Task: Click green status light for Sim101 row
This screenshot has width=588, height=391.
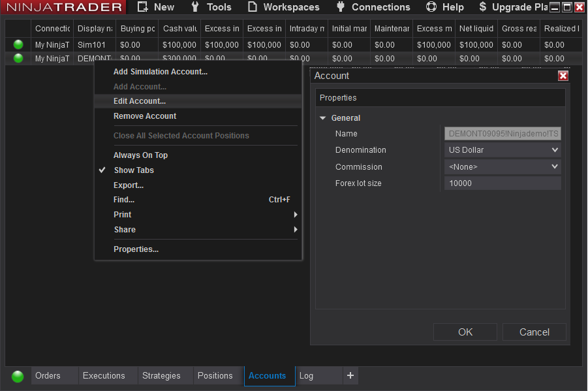Action: (x=18, y=45)
